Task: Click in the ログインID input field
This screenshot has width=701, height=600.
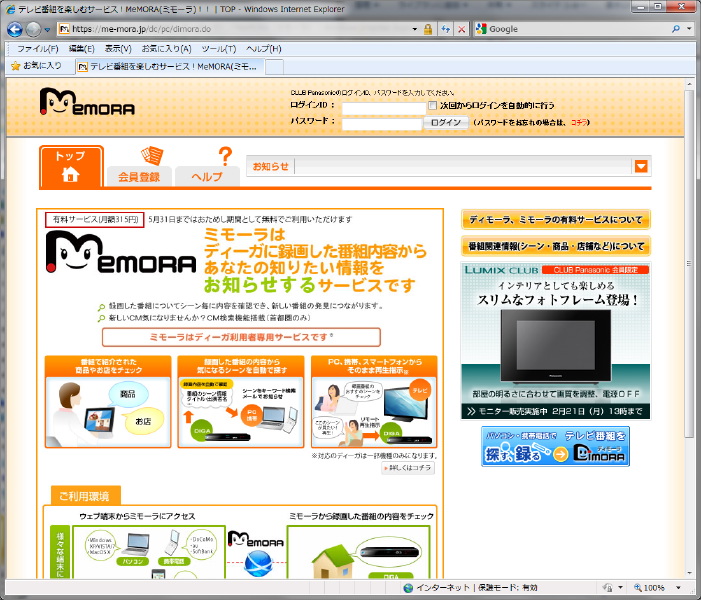Action: [x=382, y=106]
